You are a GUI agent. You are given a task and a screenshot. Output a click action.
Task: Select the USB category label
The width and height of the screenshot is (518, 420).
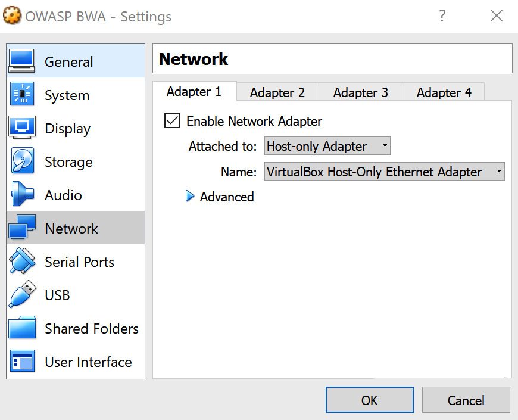58,295
